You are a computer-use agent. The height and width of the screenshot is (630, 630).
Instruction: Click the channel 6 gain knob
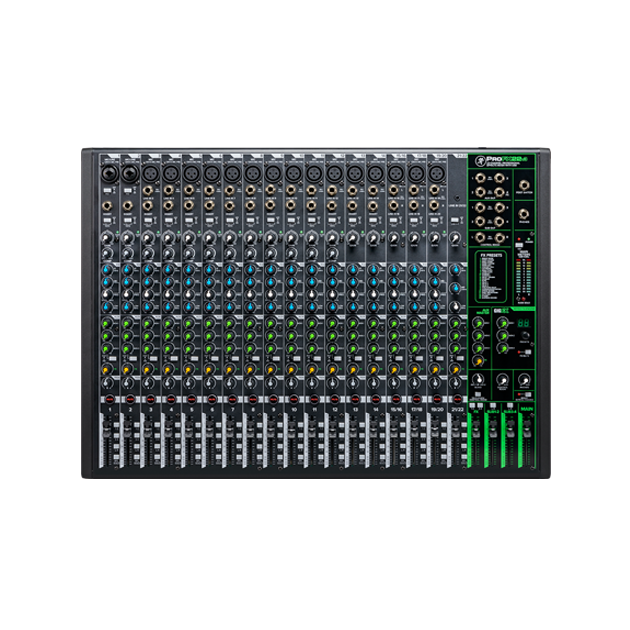(209, 238)
